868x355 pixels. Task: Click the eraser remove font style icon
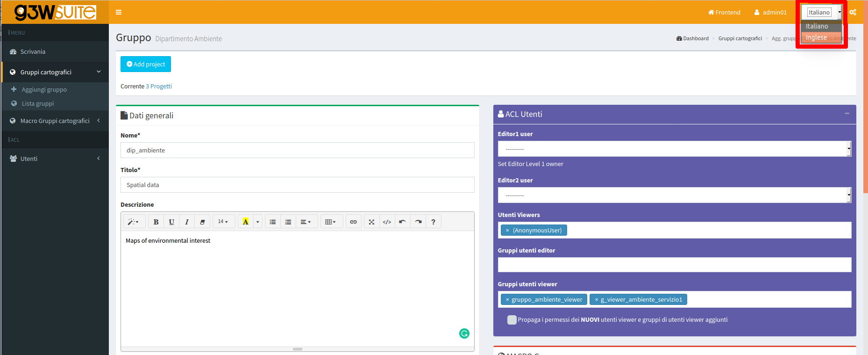coord(202,222)
